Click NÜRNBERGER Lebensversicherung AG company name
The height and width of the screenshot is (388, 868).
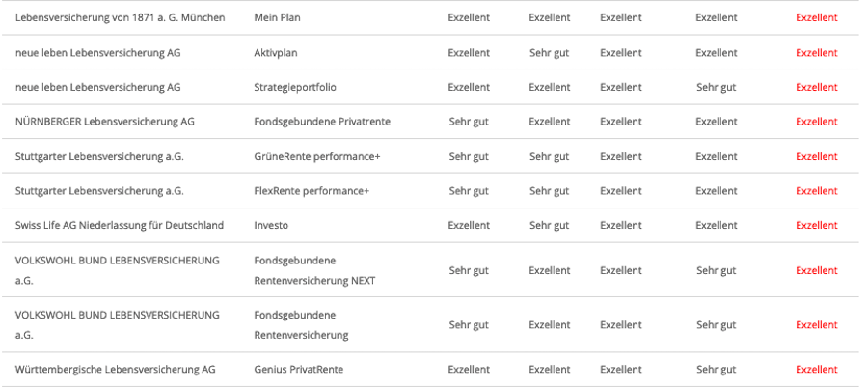coord(105,122)
